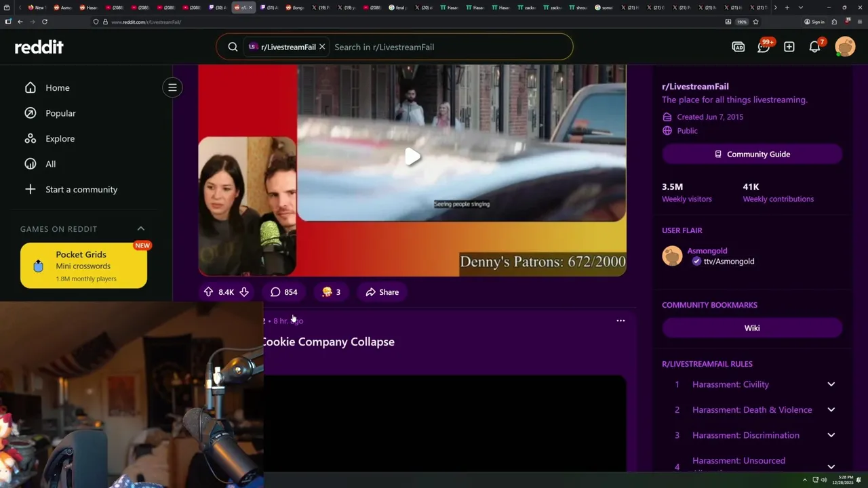This screenshot has width=868, height=488.
Task: Click the reddit logo
Action: (x=39, y=47)
